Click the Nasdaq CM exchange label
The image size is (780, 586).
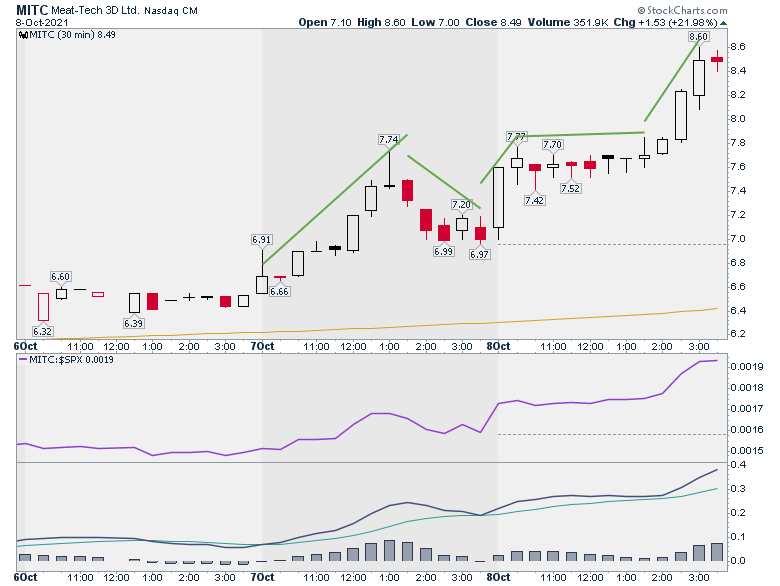171,10
